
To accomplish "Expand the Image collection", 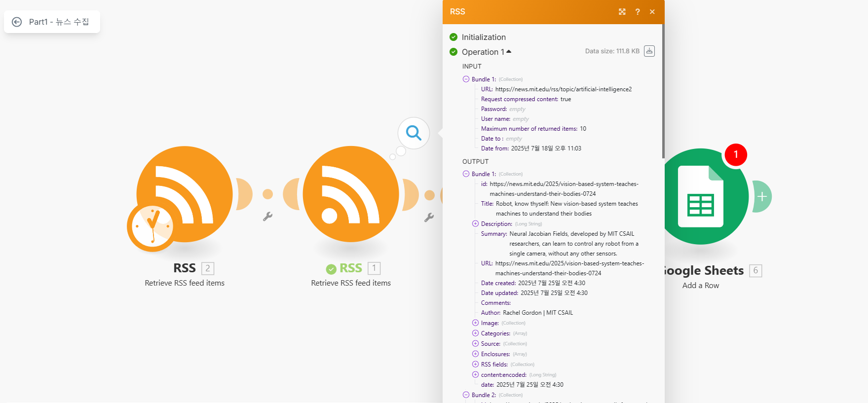I will (x=476, y=323).
